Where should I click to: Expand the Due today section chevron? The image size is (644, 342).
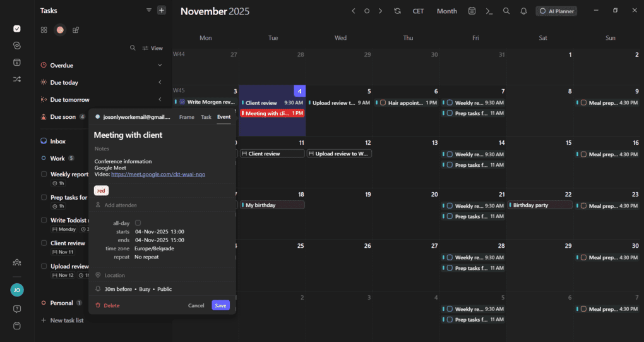pyautogui.click(x=160, y=82)
